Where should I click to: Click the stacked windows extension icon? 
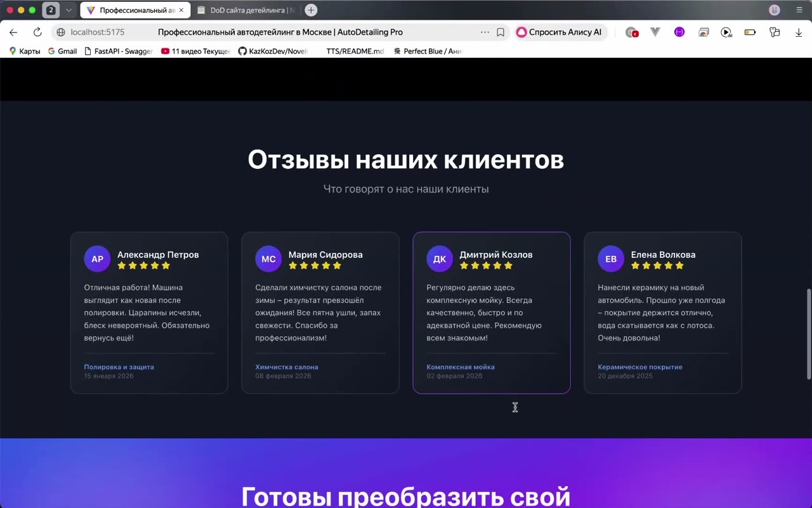pyautogui.click(x=704, y=32)
